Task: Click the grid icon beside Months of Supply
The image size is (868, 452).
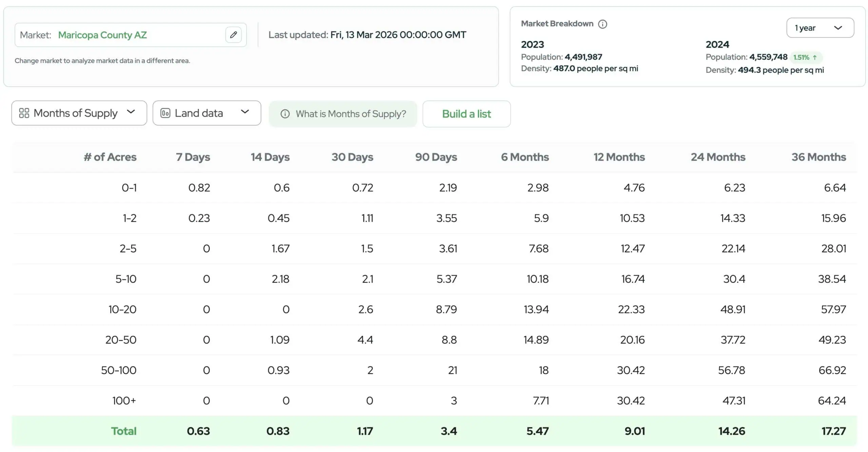Action: pos(24,113)
